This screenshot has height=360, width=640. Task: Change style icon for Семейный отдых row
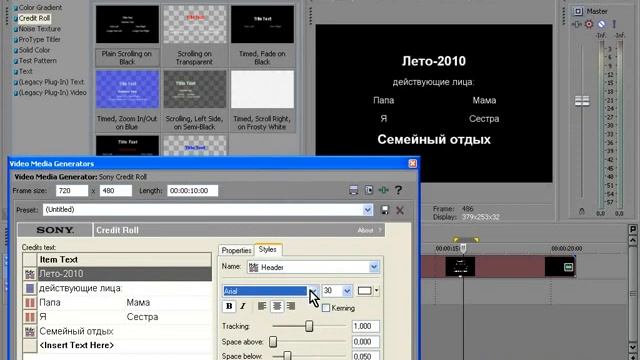(30, 331)
